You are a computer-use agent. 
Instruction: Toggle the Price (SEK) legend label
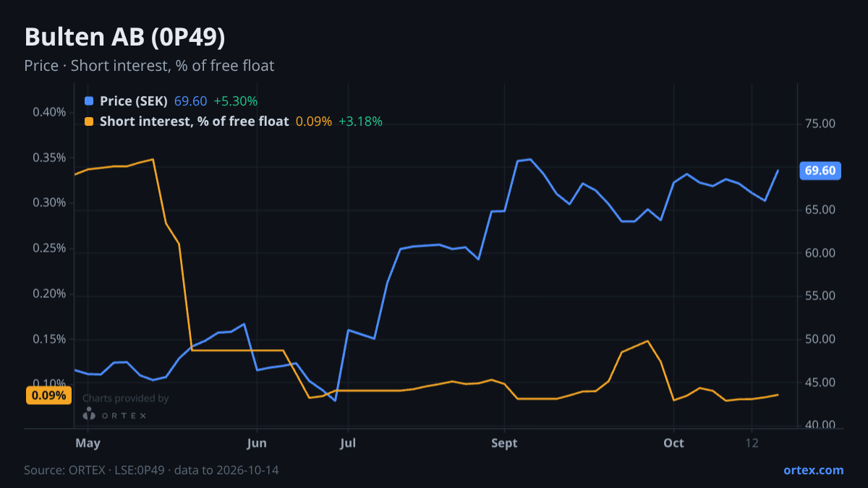(134, 101)
